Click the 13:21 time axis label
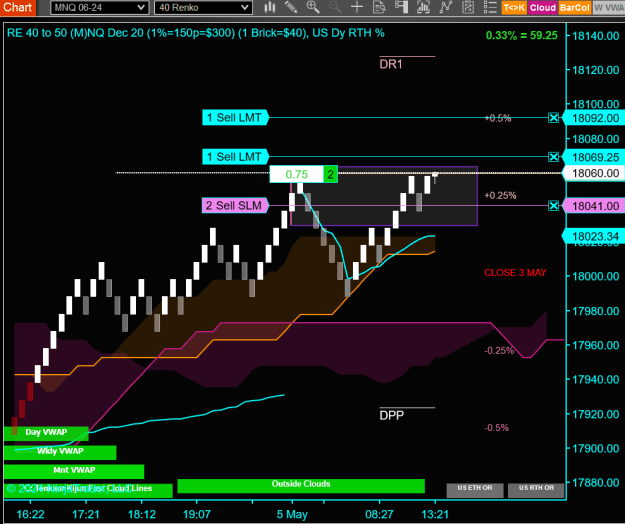The height and width of the screenshot is (524, 625). pyautogui.click(x=435, y=514)
